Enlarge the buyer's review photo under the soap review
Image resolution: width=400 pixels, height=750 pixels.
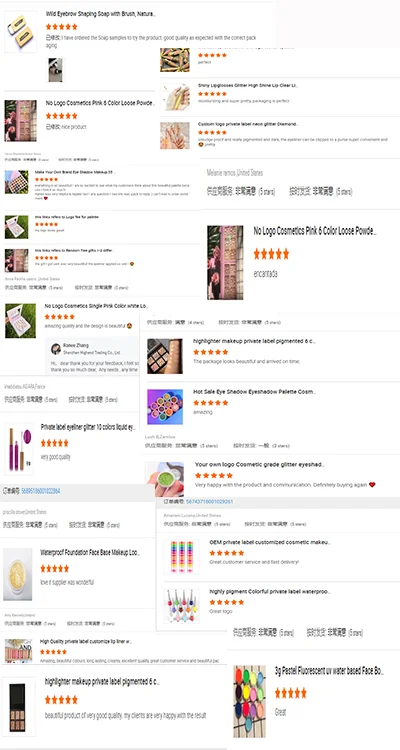55,70
